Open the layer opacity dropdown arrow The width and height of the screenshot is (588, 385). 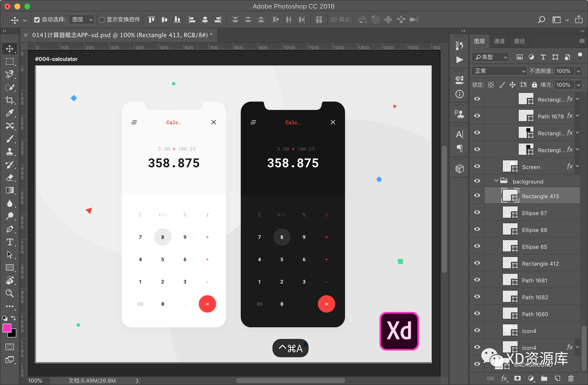tap(579, 71)
